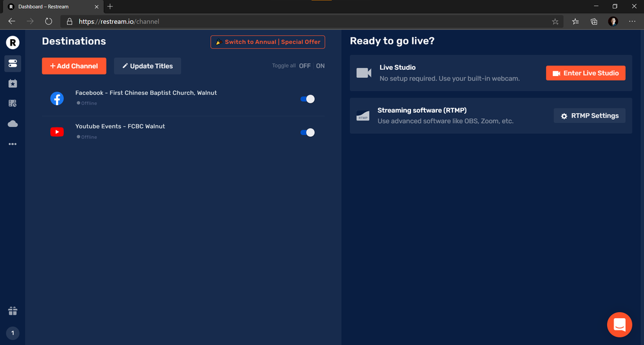Image resolution: width=644 pixels, height=345 pixels.
Task: Click the Add Channel button
Action: (x=74, y=66)
